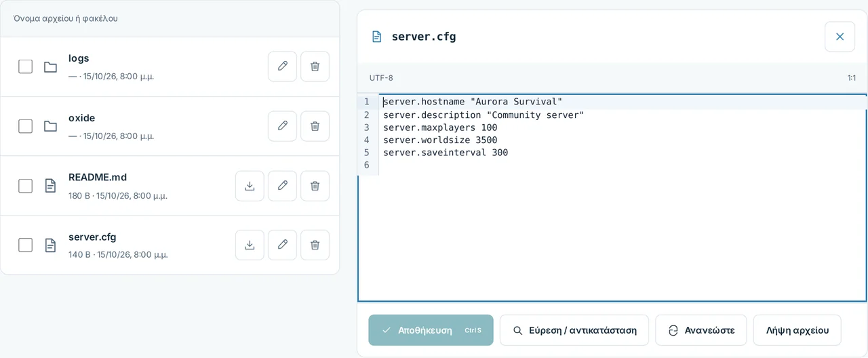Place cursor on server.description line
Screen dimensions: 868x358
pyautogui.click(x=484, y=115)
